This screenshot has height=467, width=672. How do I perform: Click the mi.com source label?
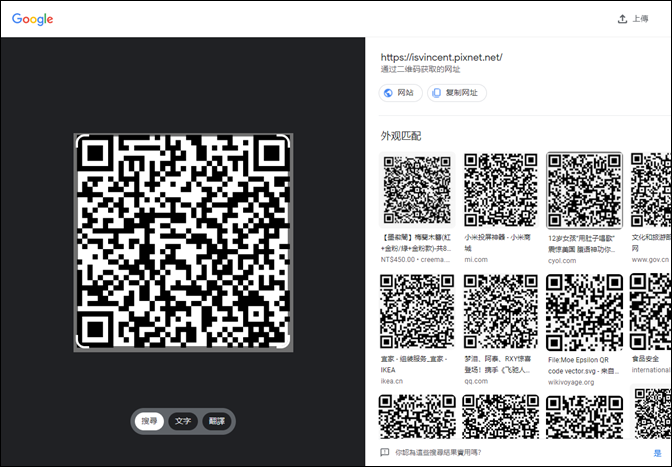point(476,260)
